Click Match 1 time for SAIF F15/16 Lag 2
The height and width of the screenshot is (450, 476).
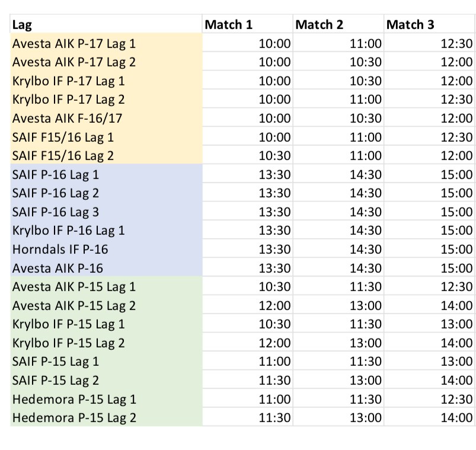248,156
